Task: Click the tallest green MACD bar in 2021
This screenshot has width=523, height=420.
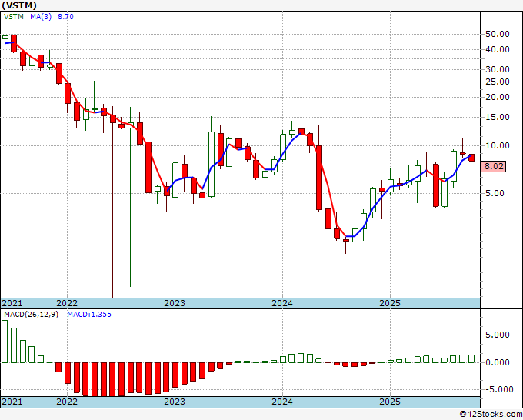Action: [5, 342]
